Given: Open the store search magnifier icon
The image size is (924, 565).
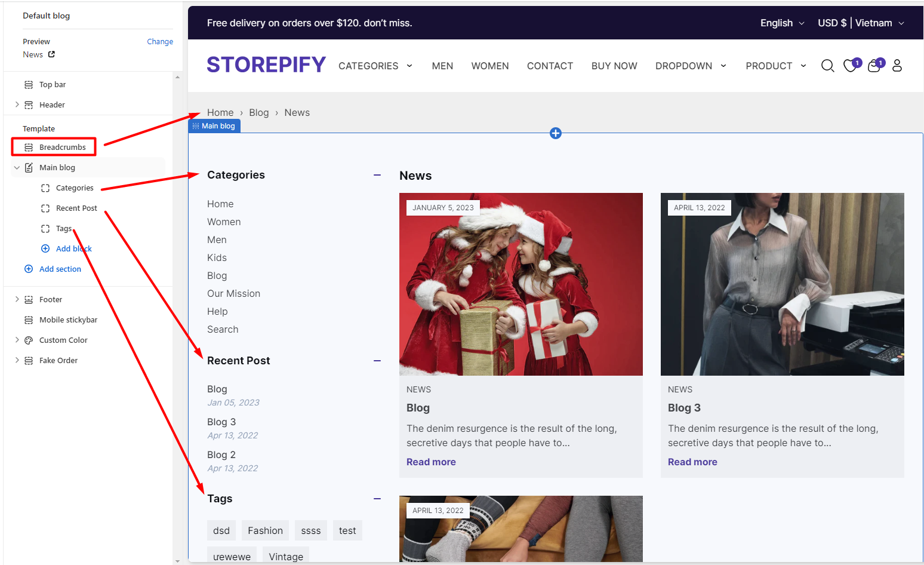Looking at the screenshot, I should [827, 66].
